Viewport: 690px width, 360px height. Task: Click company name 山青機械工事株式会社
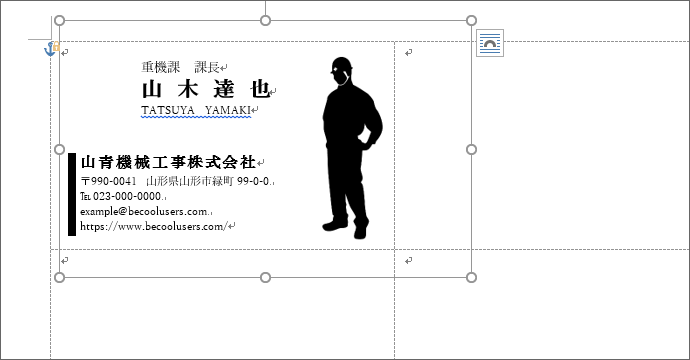169,162
